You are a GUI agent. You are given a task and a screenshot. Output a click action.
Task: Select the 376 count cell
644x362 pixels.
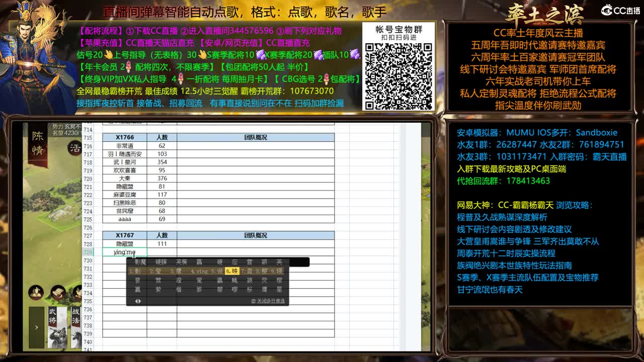tap(162, 178)
